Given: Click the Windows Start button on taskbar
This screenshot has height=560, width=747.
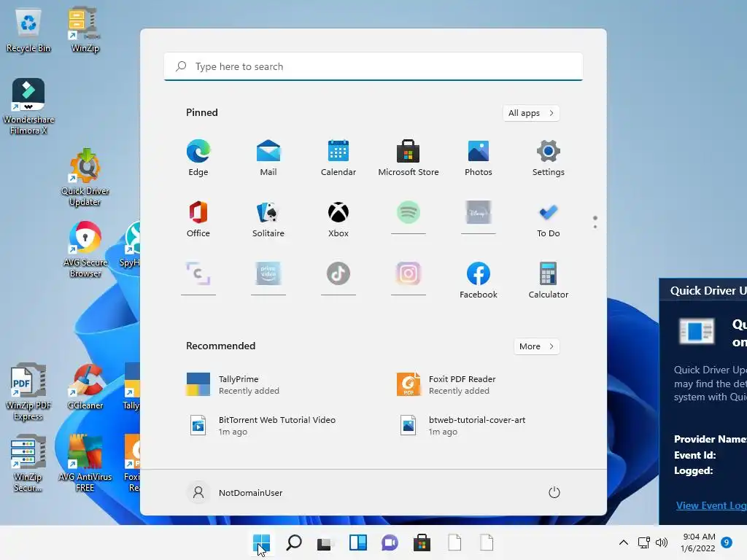Looking at the screenshot, I should pos(262,542).
